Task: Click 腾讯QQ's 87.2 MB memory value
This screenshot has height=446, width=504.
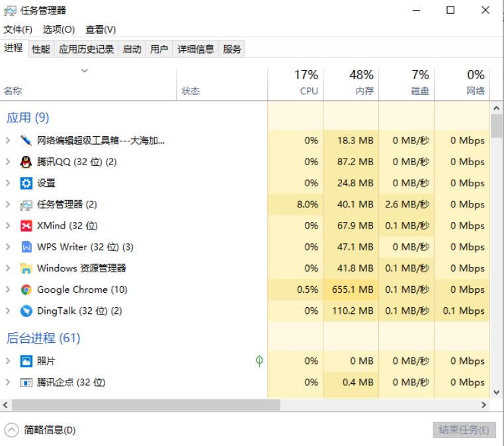Action: tap(355, 162)
